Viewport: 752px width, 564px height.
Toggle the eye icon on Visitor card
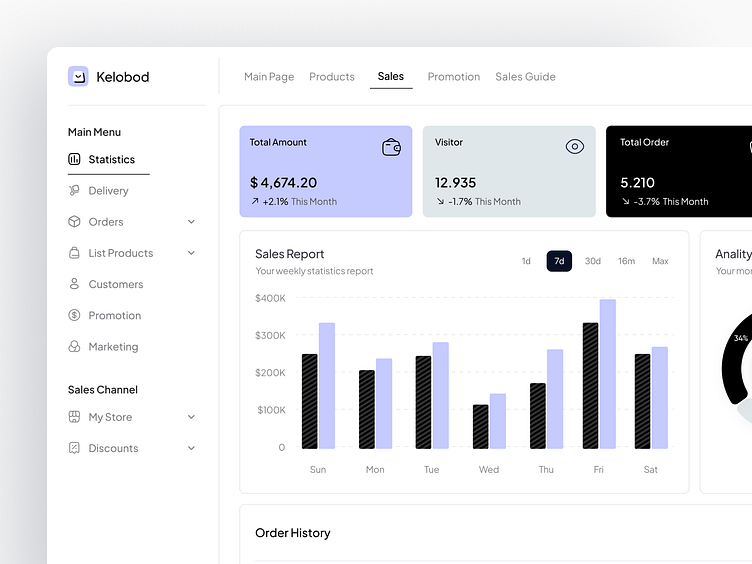[x=574, y=147]
